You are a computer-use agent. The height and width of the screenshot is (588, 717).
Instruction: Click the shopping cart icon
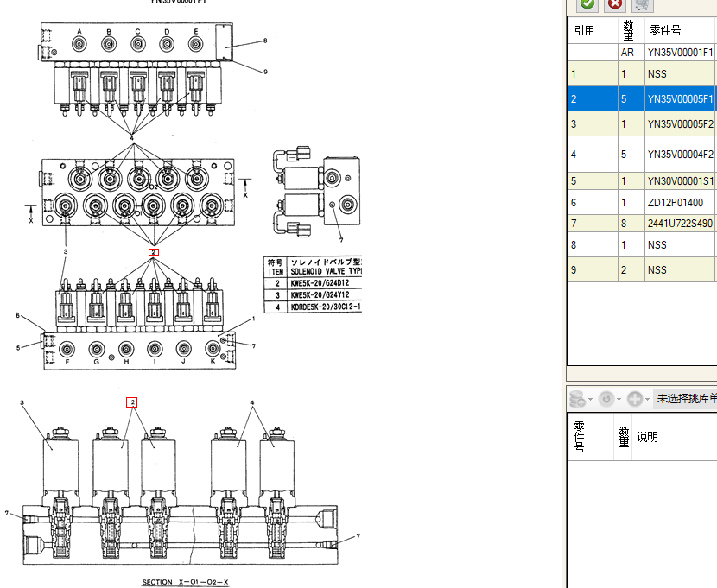[x=642, y=4]
